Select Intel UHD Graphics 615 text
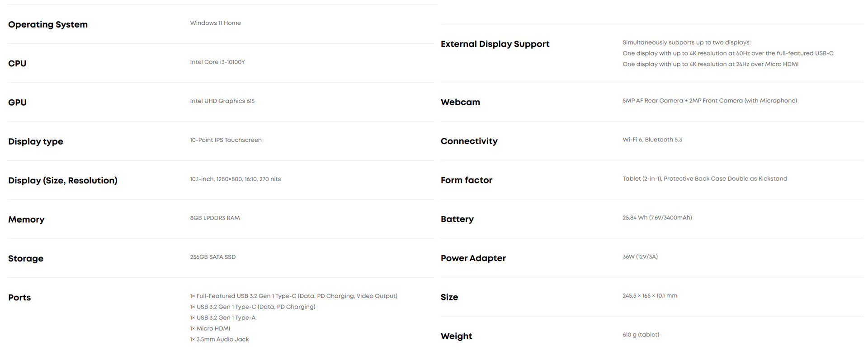Viewport: 868px width, 355px height. click(222, 101)
